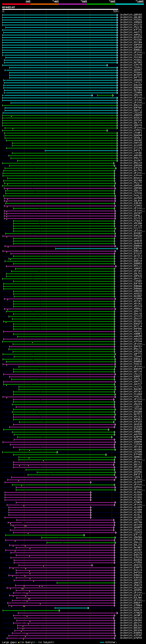Select hit UniRef100_C0P317
This screenshot has width=146, height=644.
[131, 82]
